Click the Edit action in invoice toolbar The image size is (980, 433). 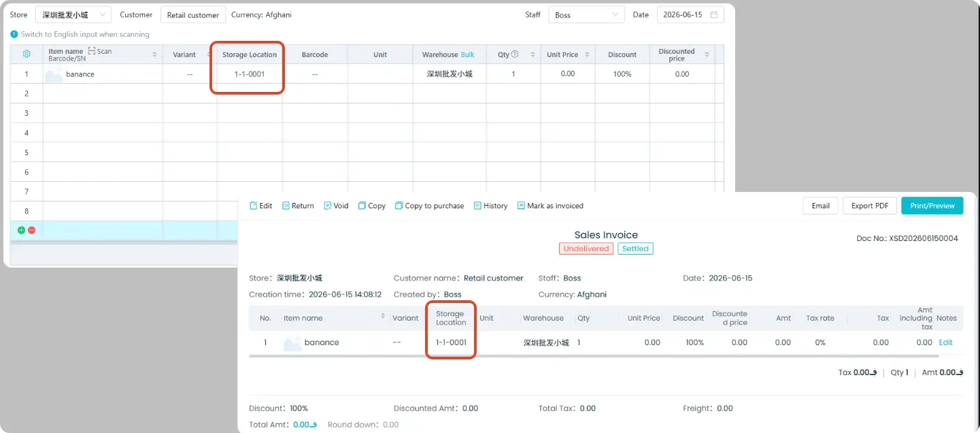261,206
